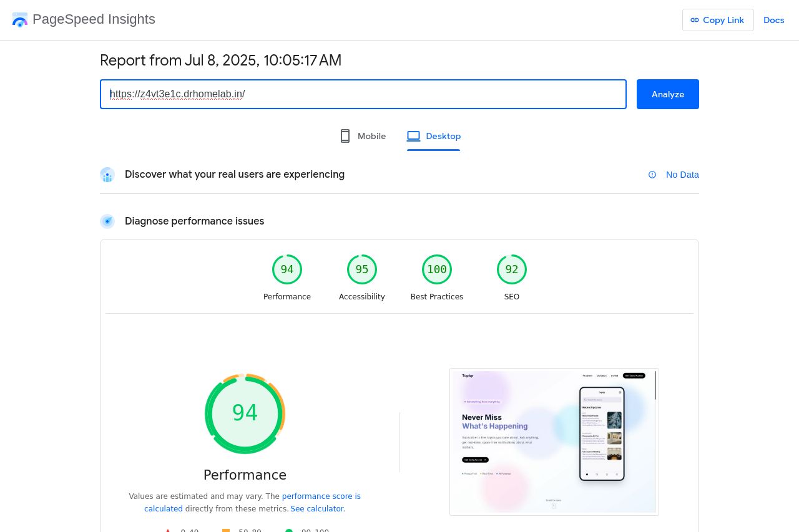799x532 pixels.
Task: Click the website screenshot thumbnail
Action: [x=554, y=442]
